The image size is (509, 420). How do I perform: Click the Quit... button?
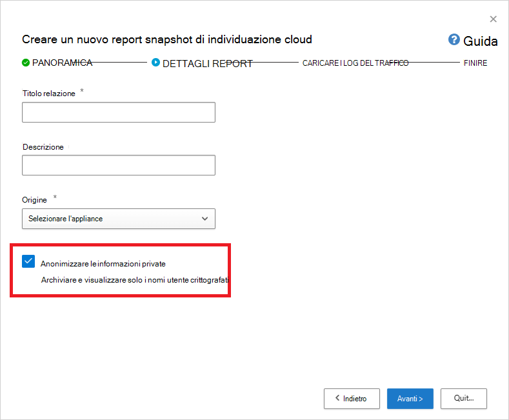click(464, 399)
